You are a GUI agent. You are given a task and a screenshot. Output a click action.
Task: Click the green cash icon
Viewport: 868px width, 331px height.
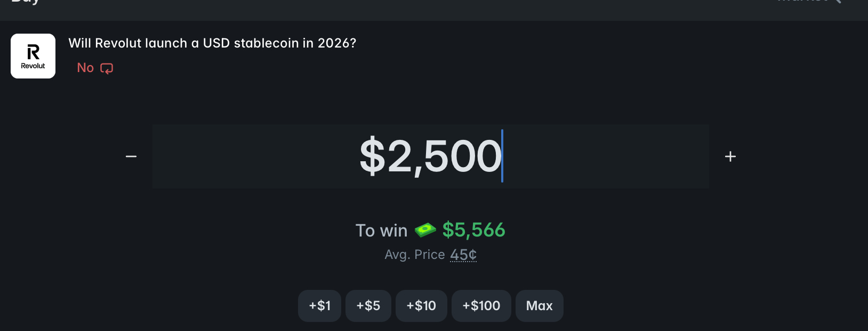point(425,230)
